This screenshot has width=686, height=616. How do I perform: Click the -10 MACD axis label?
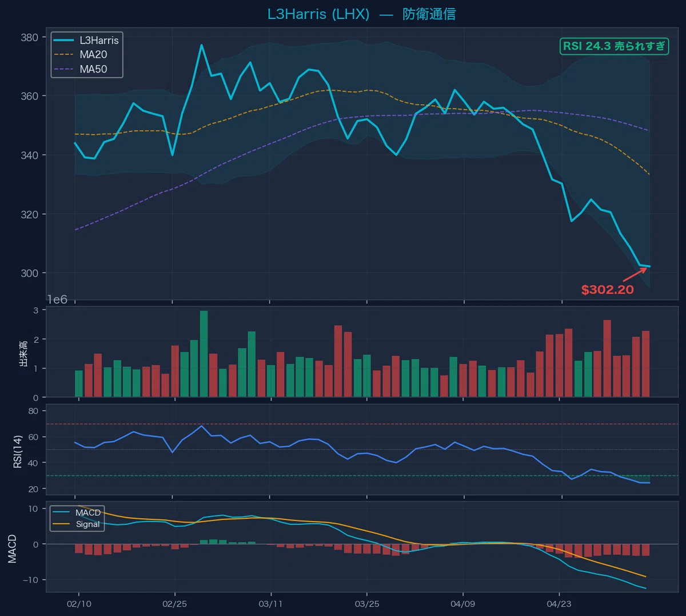click(x=29, y=580)
